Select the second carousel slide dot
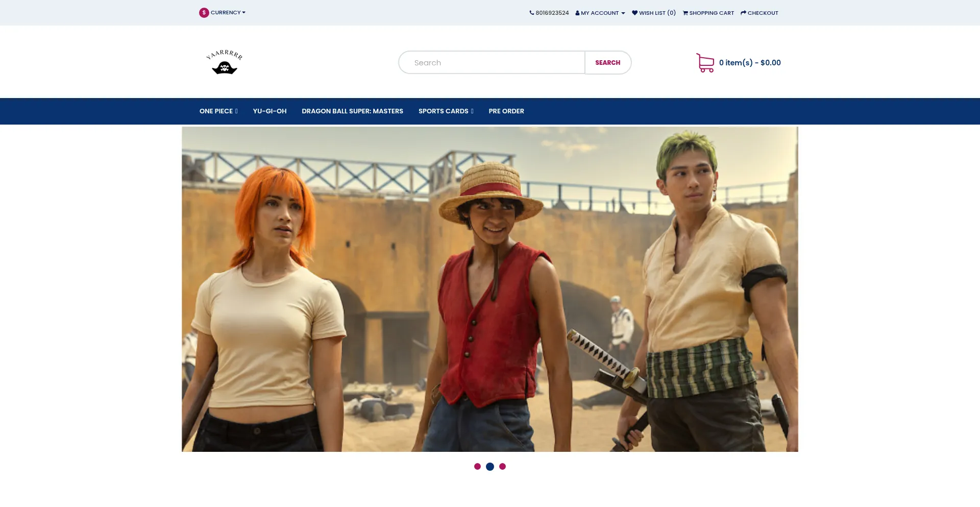 490,467
